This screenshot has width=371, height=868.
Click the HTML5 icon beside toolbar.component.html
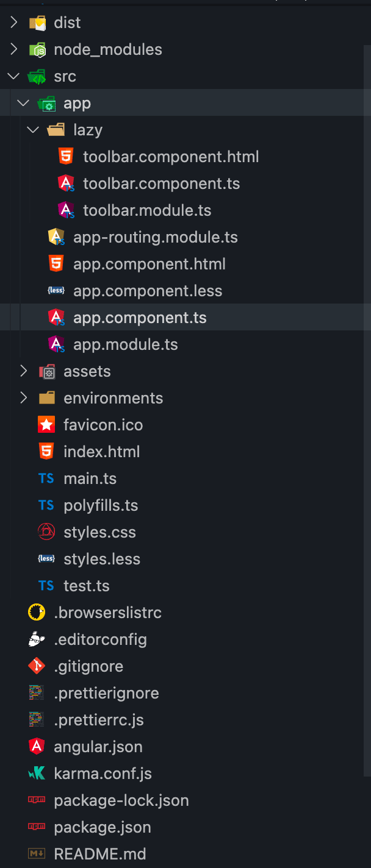[66, 157]
